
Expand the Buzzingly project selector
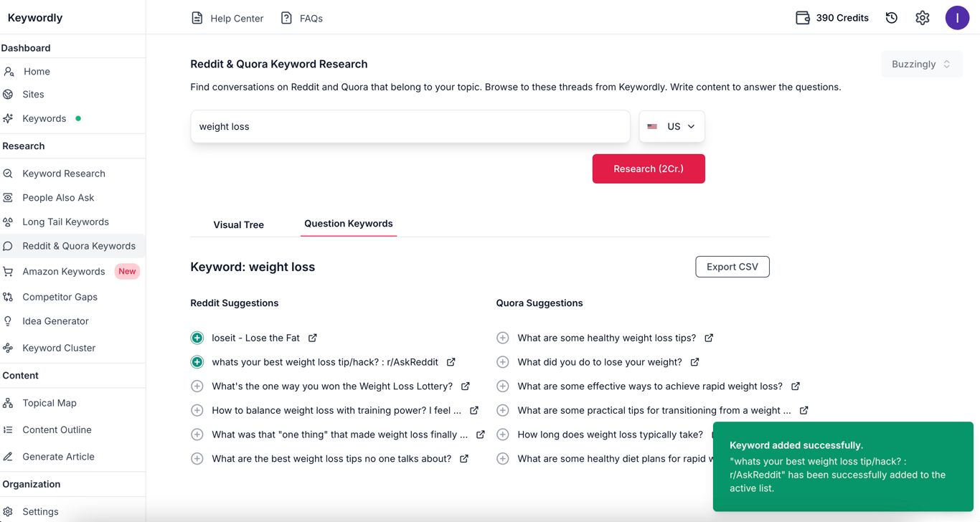point(922,64)
